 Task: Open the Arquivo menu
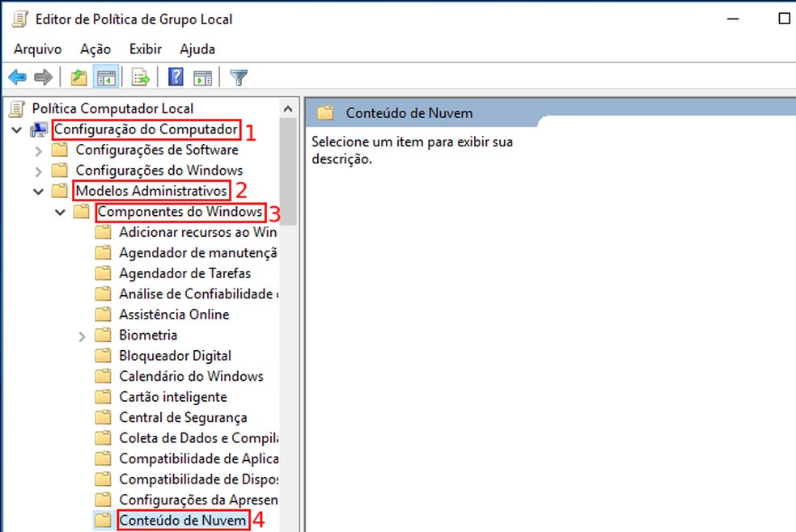(x=37, y=49)
